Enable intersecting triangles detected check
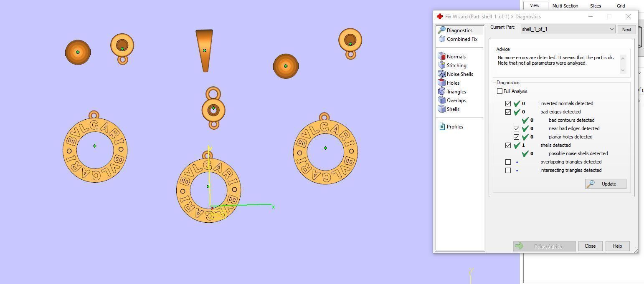This screenshot has height=284, width=644. pyautogui.click(x=508, y=170)
